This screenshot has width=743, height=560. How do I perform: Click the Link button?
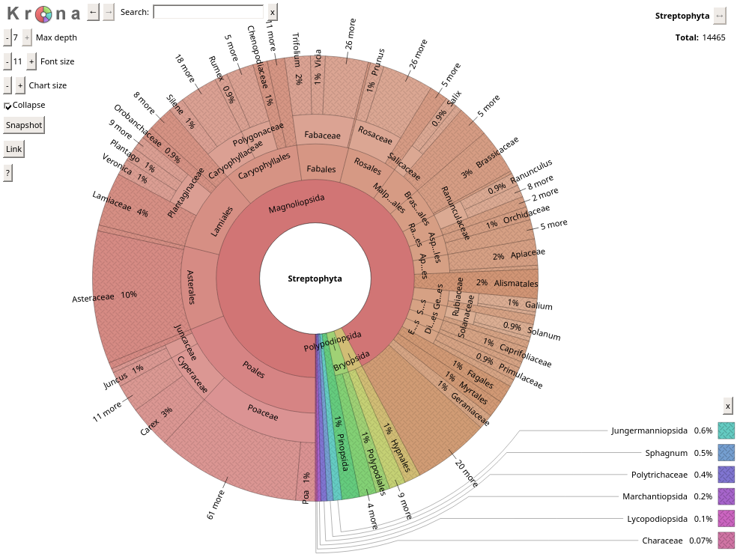click(x=14, y=149)
